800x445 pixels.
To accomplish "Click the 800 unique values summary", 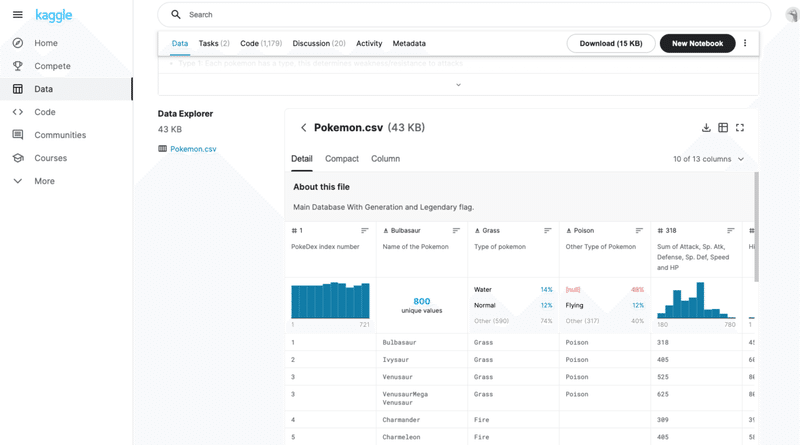I will click(x=421, y=305).
